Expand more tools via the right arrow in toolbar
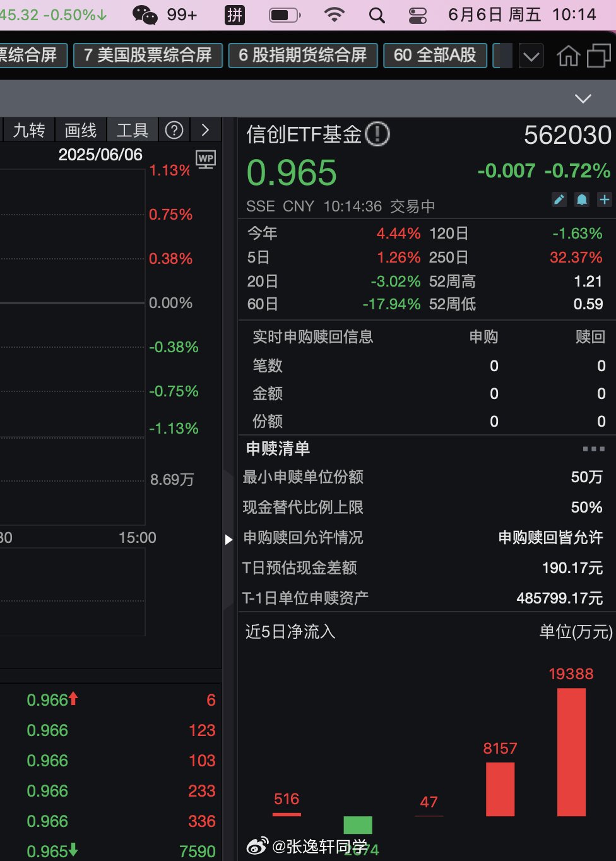The width and height of the screenshot is (616, 861). (206, 130)
